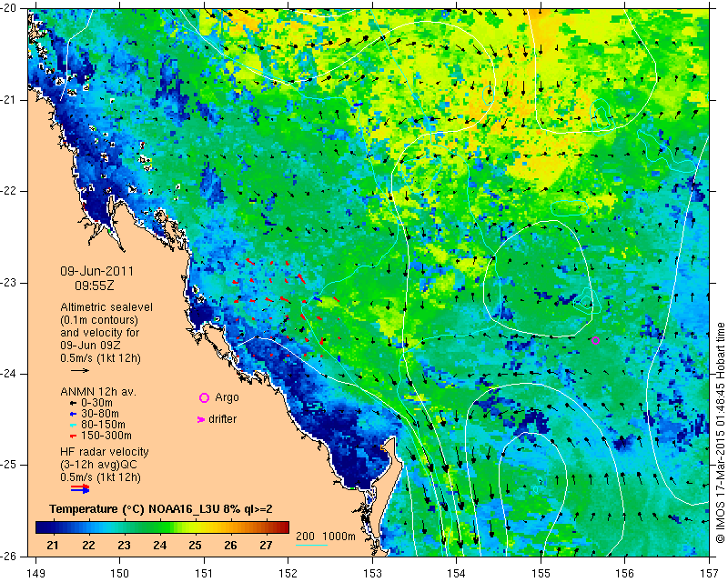Click the HF radar red and blue velocity arrows
Image resolution: width=728 pixels, height=582 pixels.
pyautogui.click(x=80, y=488)
